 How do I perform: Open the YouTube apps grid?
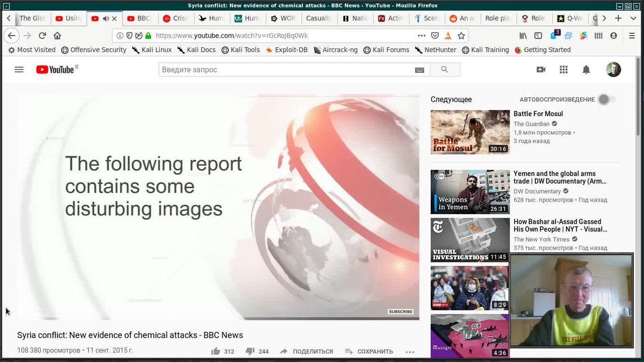click(563, 69)
